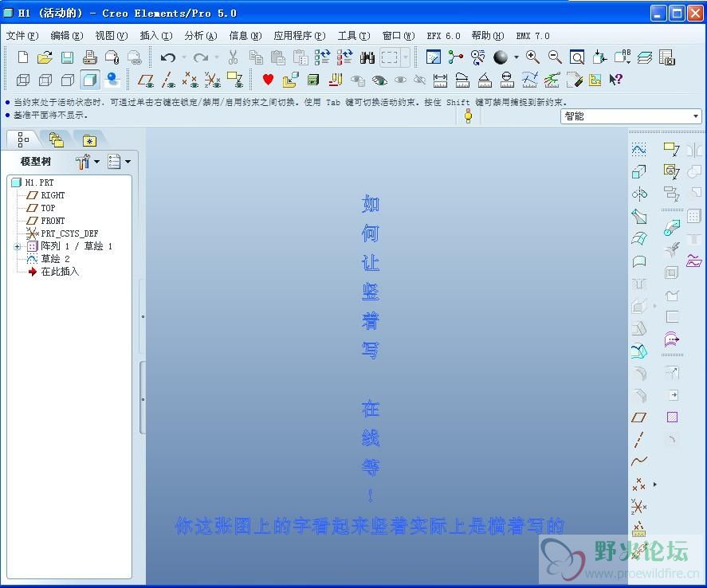Open the selection box tool dropdown
Screen dimensions: 707x588
[x=406, y=57]
